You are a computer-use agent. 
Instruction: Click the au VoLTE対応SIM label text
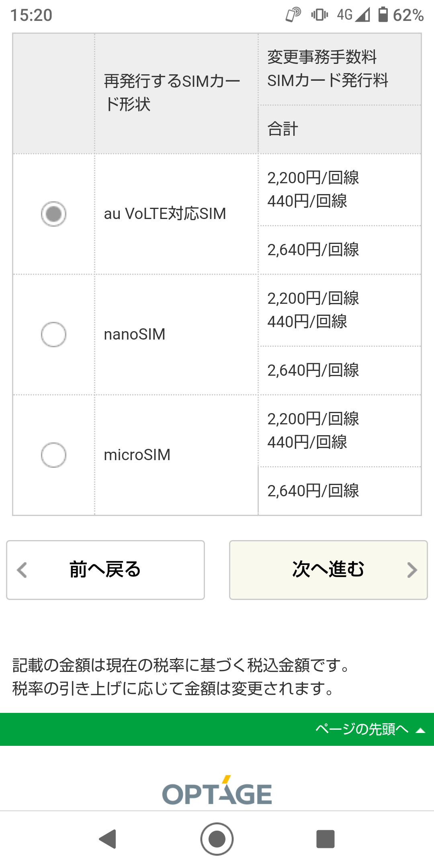pos(165,214)
